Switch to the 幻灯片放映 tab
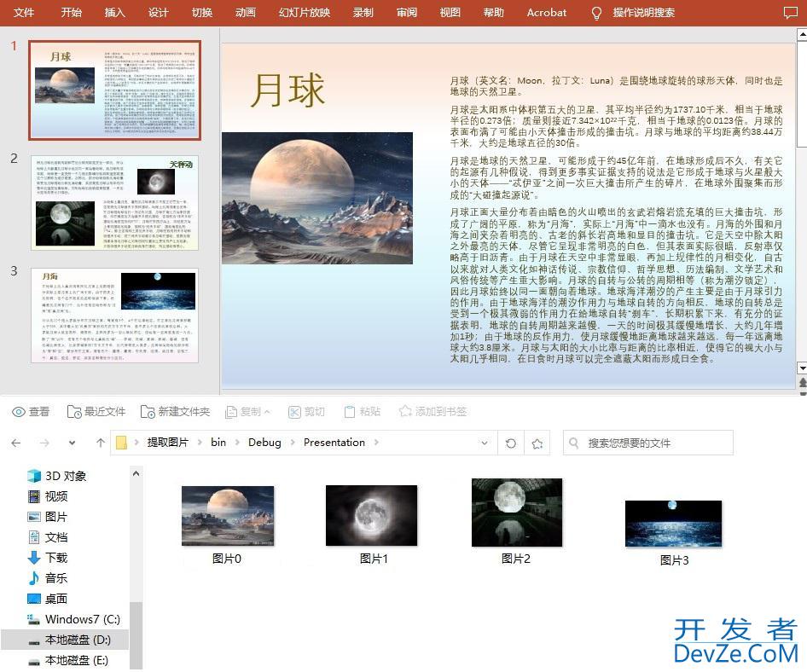Viewport: 807px width, 672px height. 304,13
